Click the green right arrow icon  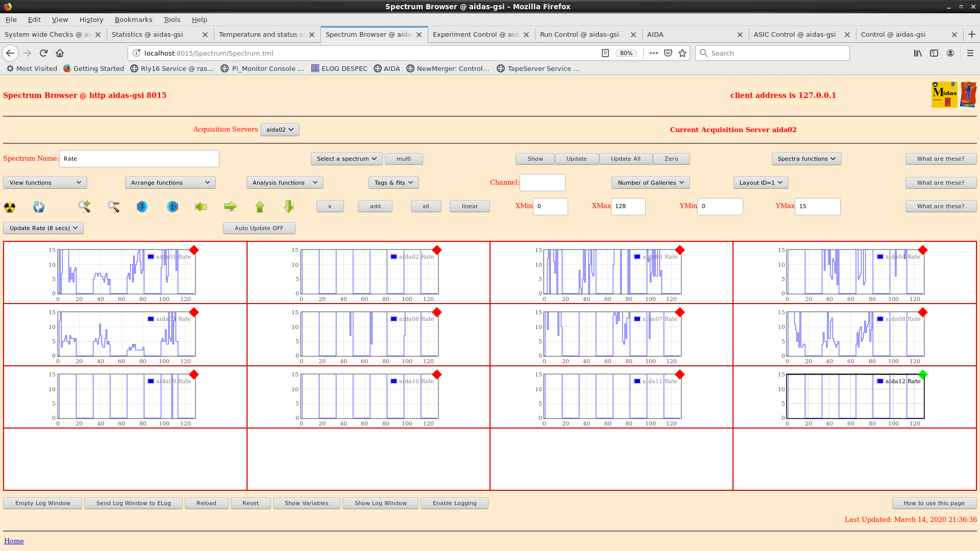click(x=230, y=207)
